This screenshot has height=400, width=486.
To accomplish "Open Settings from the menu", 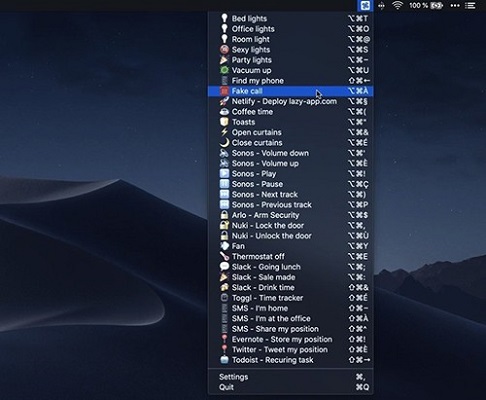I will click(290, 377).
